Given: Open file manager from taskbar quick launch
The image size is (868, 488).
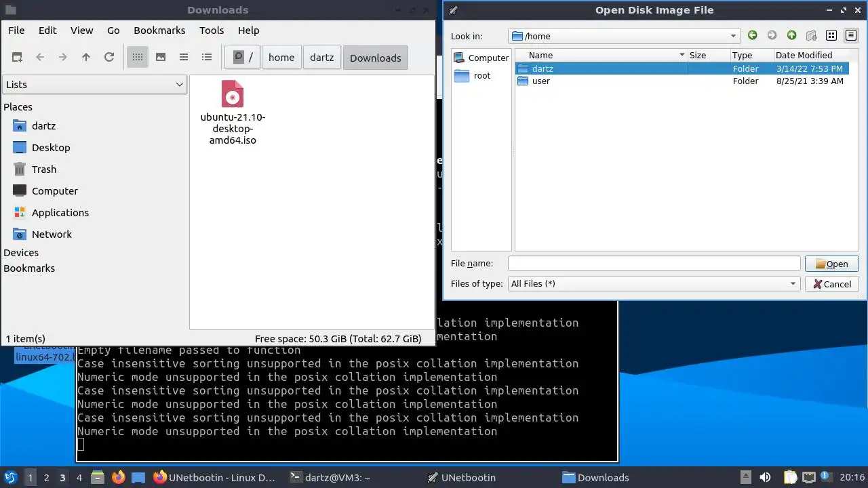Looking at the screenshot, I should 98,478.
